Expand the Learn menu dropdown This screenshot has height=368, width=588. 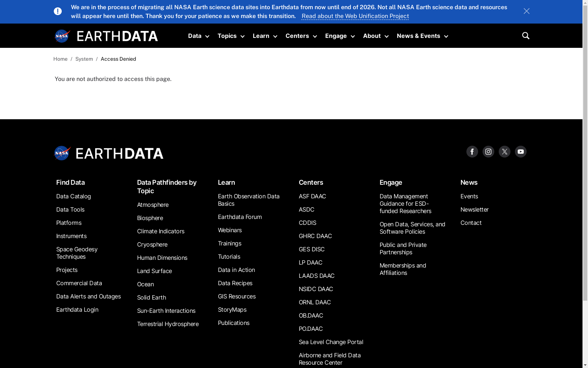[x=265, y=36]
